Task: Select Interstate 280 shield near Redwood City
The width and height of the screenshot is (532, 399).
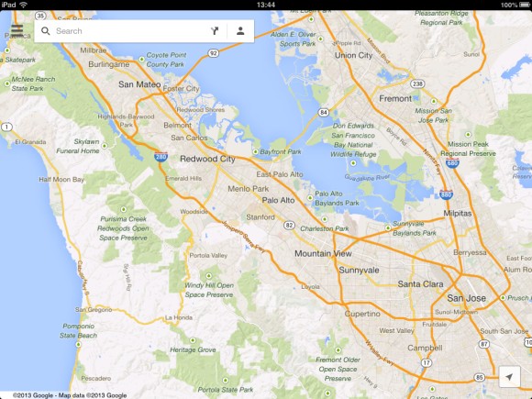Action: 161,157
